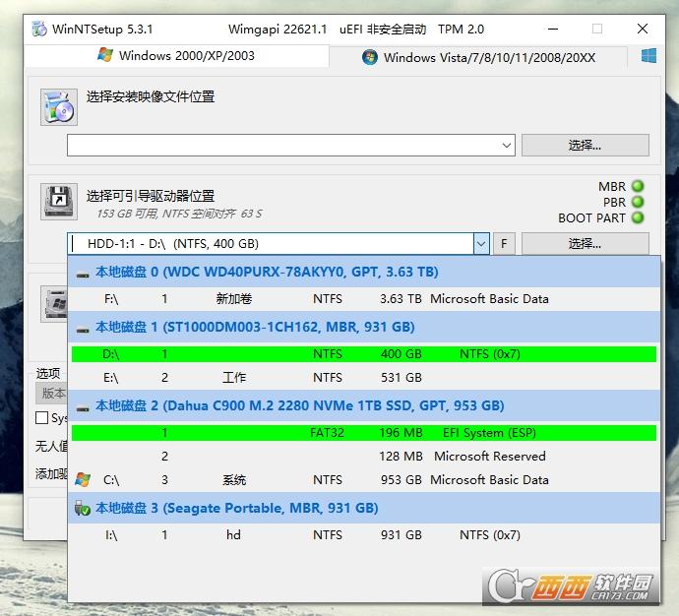Click the TPM 2.0 title text

[x=461, y=29]
